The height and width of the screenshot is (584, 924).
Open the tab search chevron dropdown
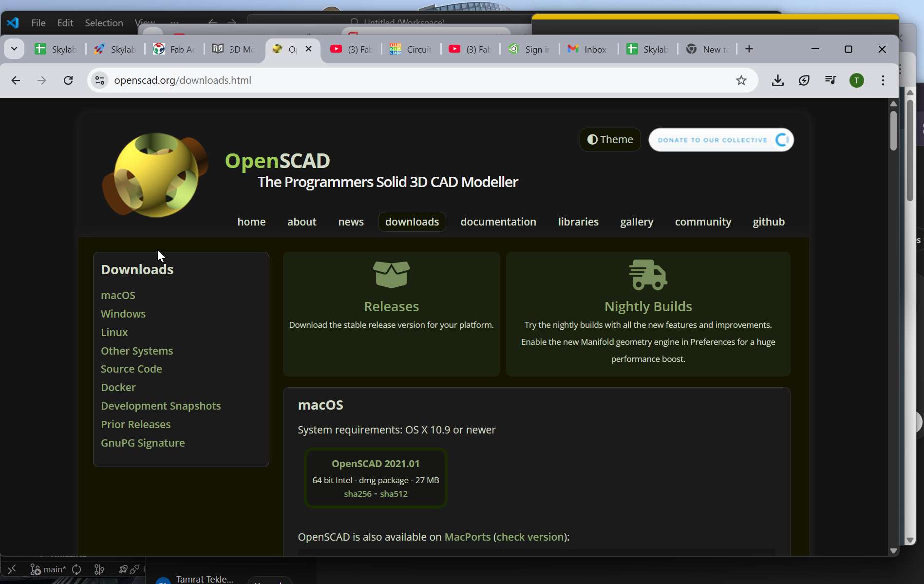click(14, 48)
